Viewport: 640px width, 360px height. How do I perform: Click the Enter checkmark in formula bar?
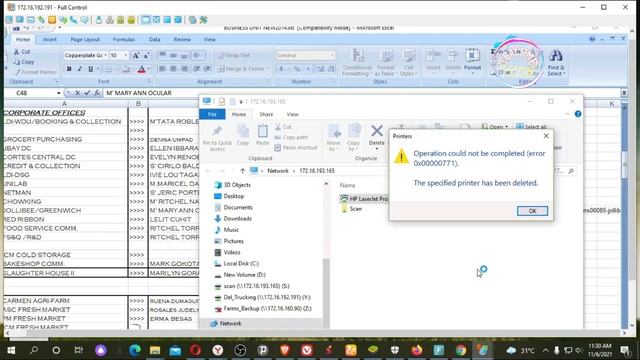87,93
